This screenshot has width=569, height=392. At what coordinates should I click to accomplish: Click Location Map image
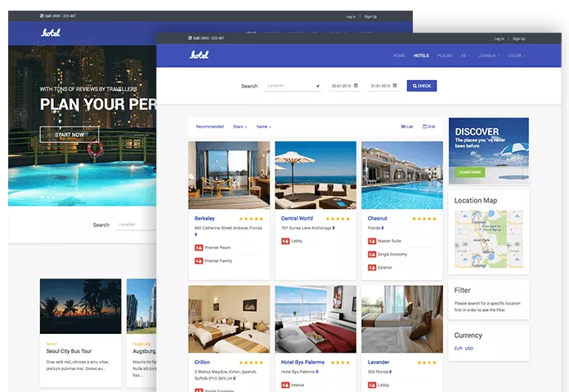(489, 239)
